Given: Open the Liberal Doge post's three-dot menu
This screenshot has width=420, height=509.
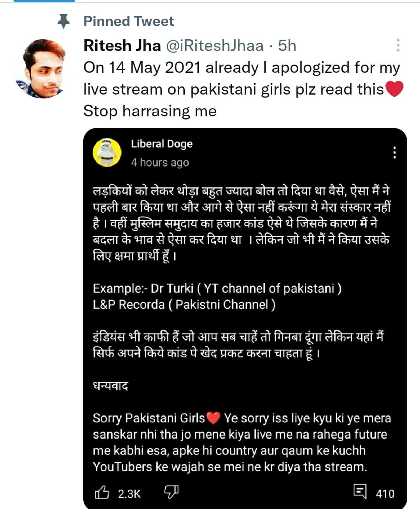Looking at the screenshot, I should coord(394,153).
